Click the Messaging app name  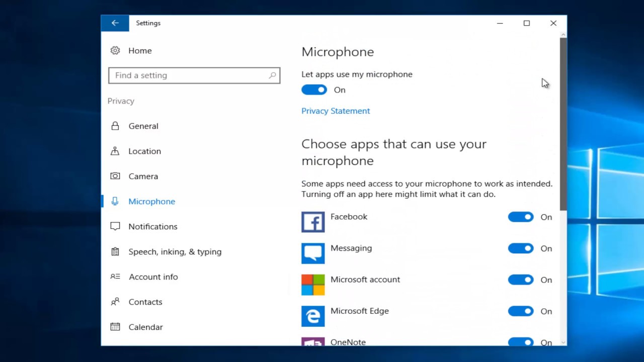point(351,248)
